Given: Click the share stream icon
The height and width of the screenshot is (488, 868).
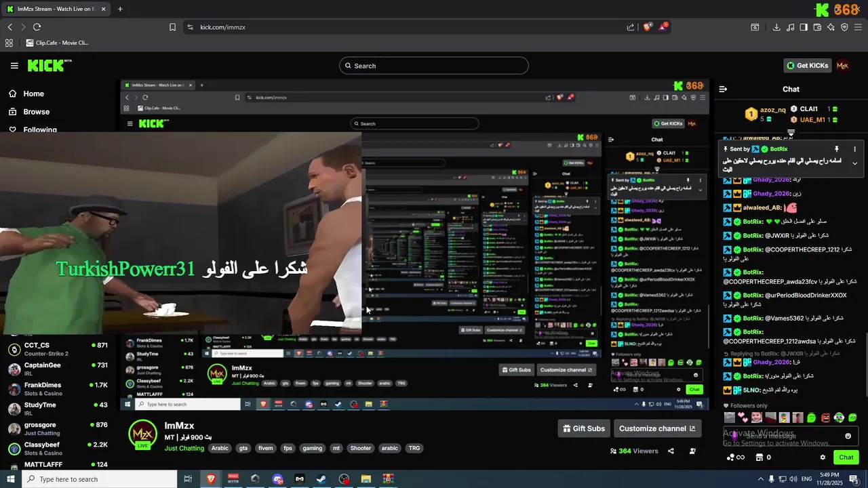Looking at the screenshot, I should point(671,451).
